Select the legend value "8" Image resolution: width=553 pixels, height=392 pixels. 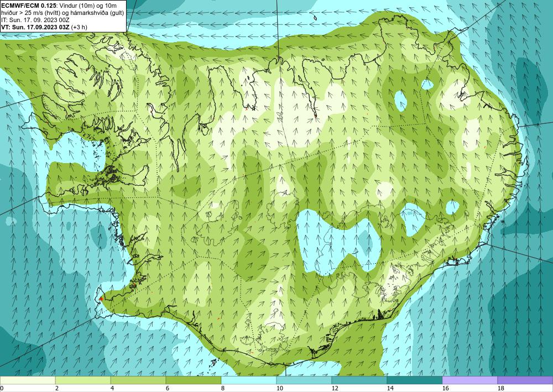[x=223, y=388]
